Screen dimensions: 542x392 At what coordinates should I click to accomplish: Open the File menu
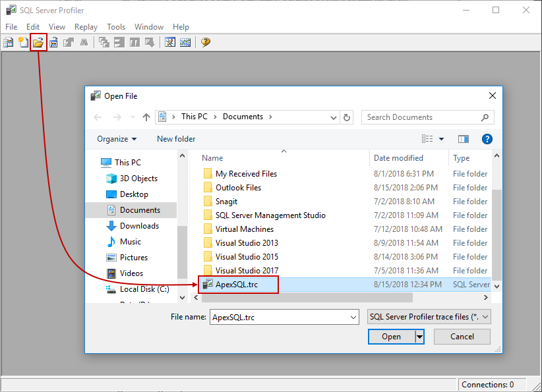click(11, 27)
